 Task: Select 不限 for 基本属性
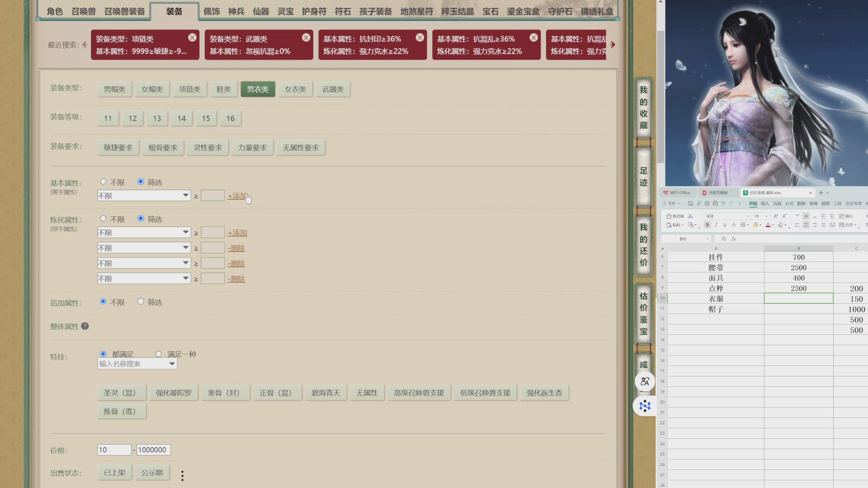coord(103,182)
